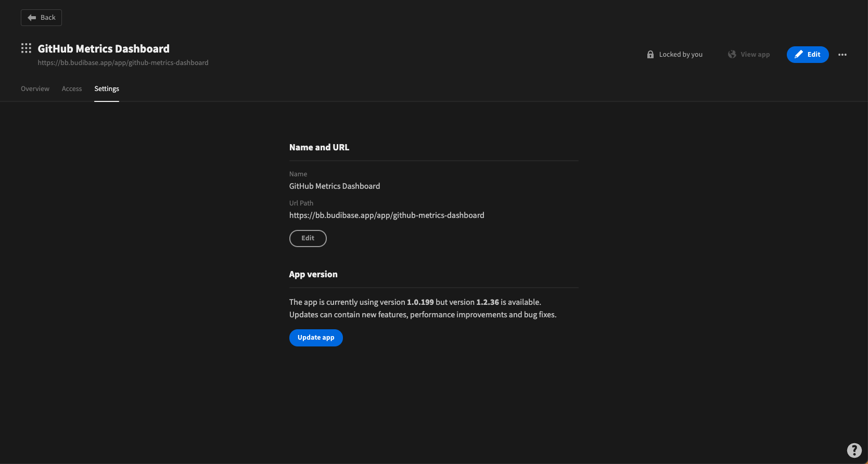Go back using the Back button
This screenshot has height=464, width=868.
click(x=41, y=18)
